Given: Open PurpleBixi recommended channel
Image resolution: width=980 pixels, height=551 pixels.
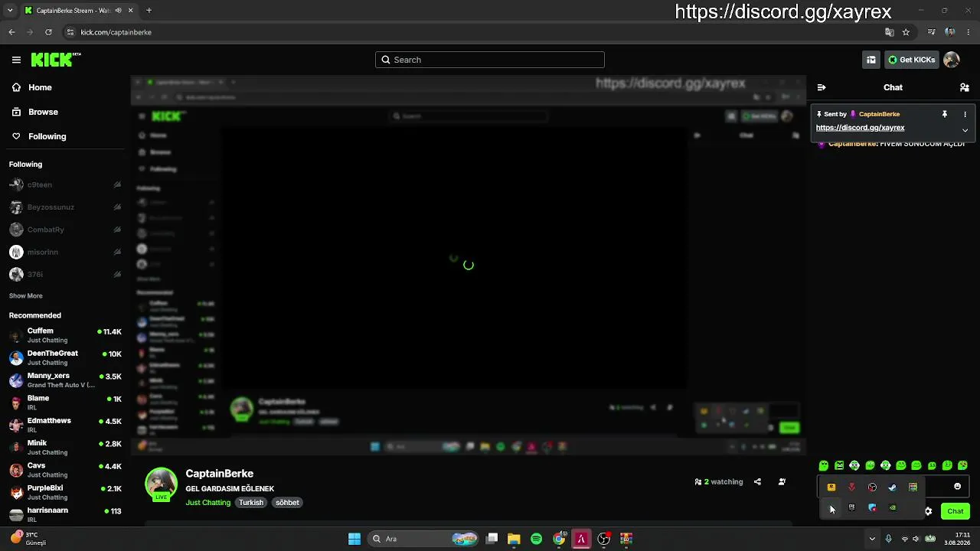Looking at the screenshot, I should pos(65,492).
